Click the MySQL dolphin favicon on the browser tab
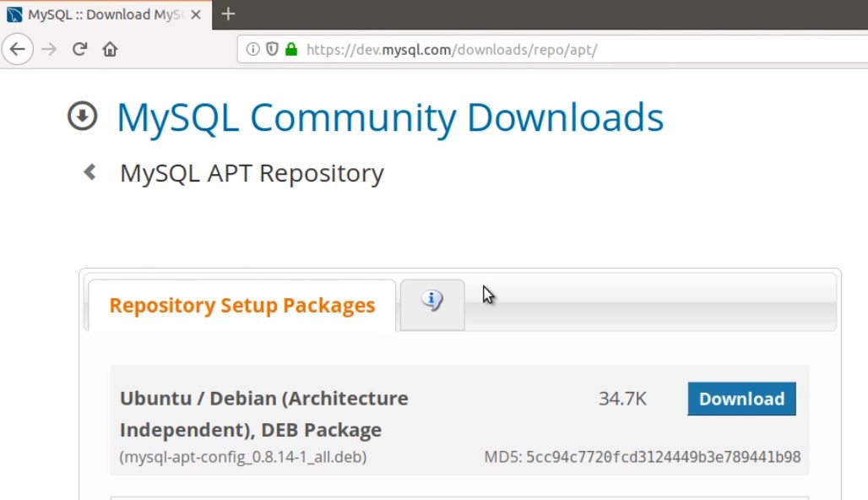 tap(14, 14)
